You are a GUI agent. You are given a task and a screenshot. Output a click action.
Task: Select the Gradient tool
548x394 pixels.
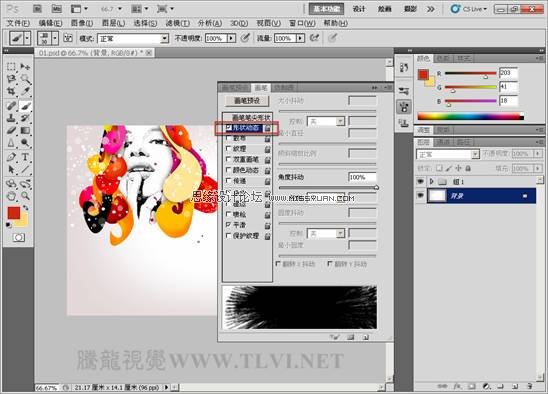click(x=25, y=130)
